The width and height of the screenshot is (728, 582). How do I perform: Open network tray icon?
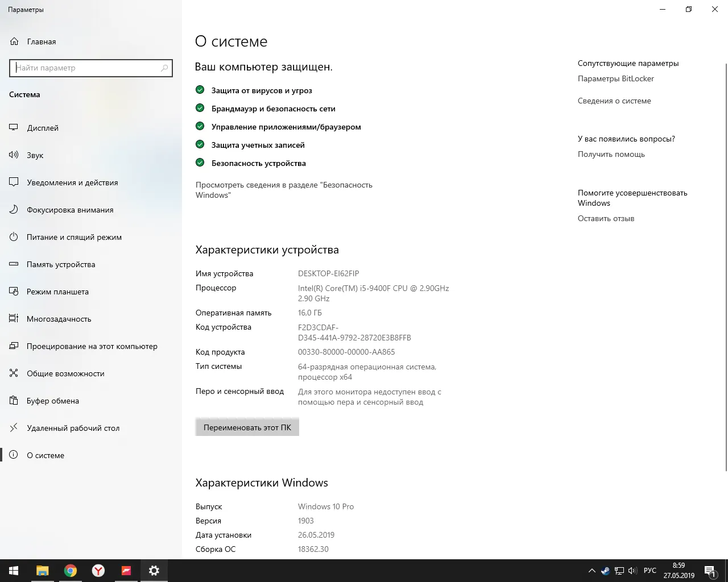[618, 571]
